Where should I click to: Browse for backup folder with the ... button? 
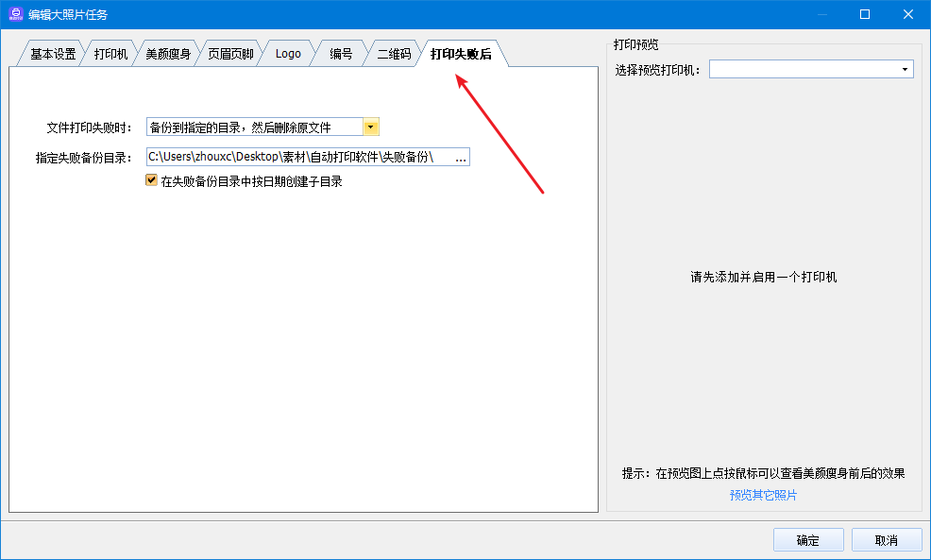[461, 158]
